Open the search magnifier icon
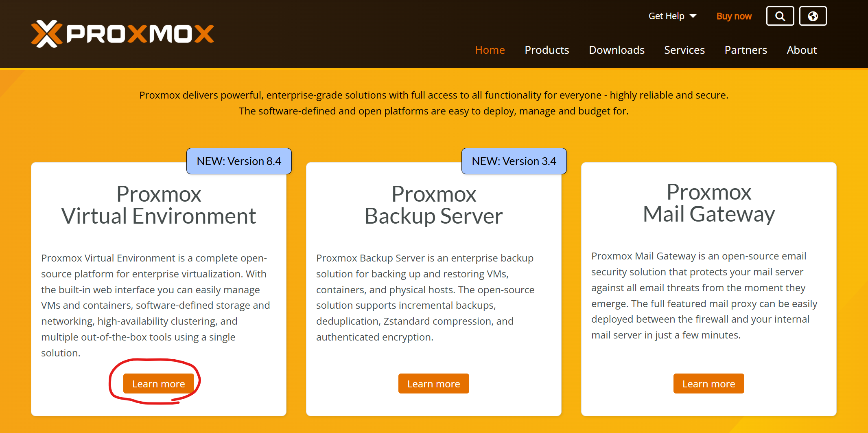 point(780,16)
